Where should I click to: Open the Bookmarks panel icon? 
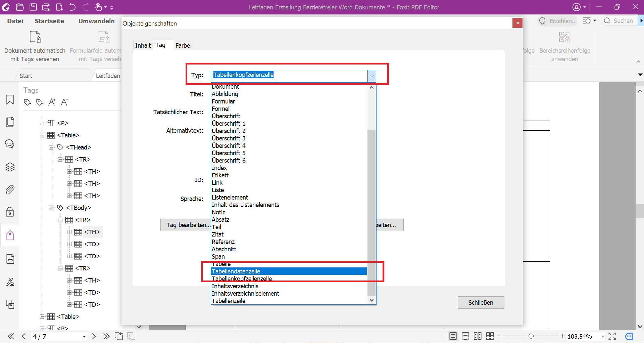coord(10,100)
